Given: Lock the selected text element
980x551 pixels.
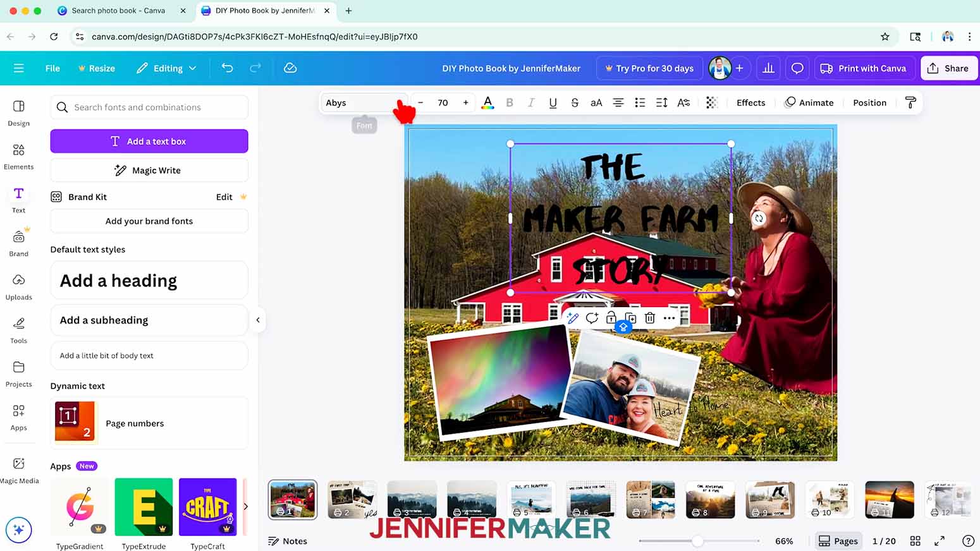Looking at the screenshot, I should coord(611,318).
